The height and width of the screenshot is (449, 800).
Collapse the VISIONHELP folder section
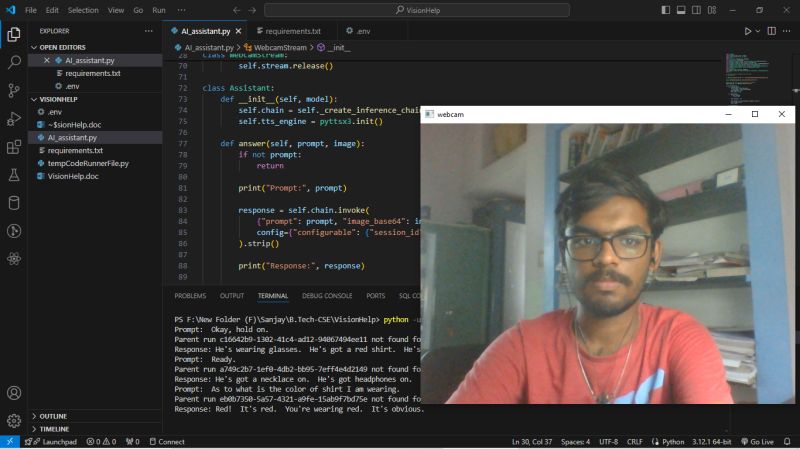coord(95,99)
